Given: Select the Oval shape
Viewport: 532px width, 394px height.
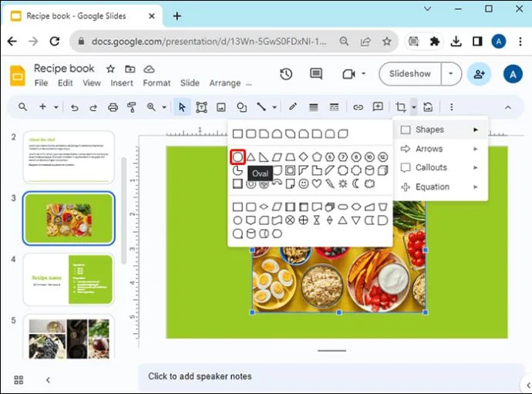Looking at the screenshot, I should 237,157.
